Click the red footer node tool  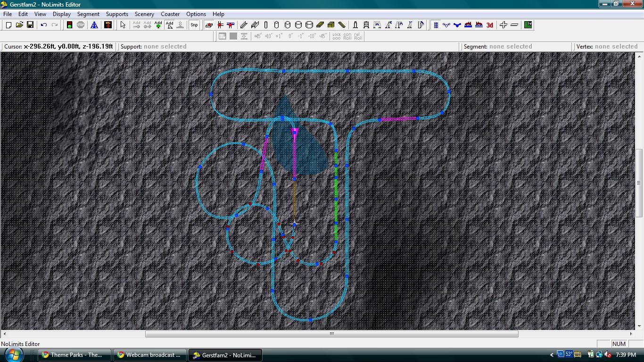coord(209,25)
